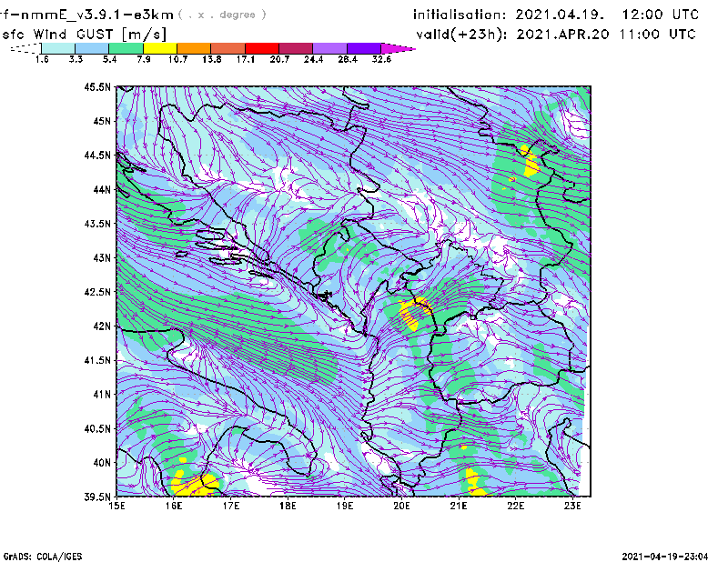Click the crimson 20.7–24.4 legend swatch
Viewport: 728px width, 562px height.
tap(296, 48)
